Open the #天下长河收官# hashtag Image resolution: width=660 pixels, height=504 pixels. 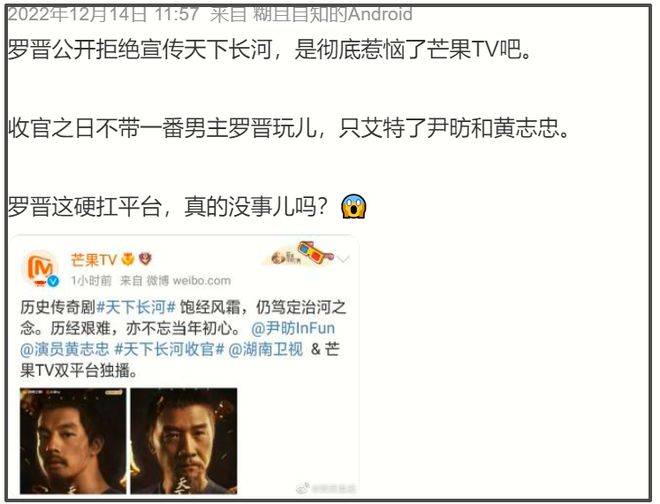click(169, 349)
